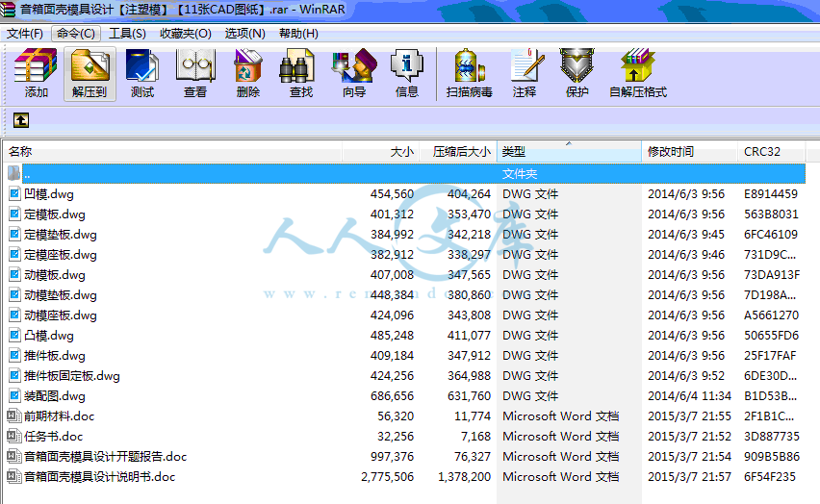Click the WinRAR title bar app icon

[x=8, y=9]
